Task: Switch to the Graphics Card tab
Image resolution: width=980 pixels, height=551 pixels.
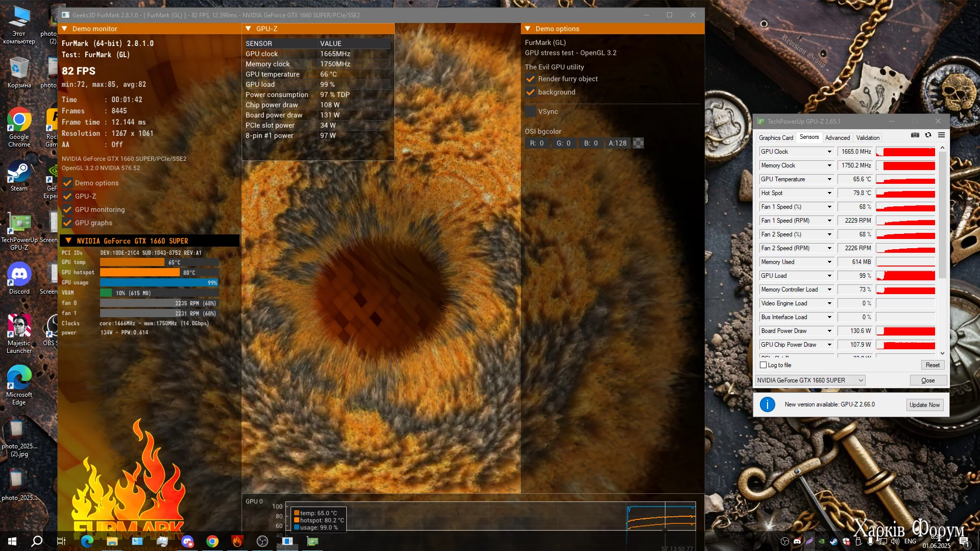Action: tap(776, 137)
